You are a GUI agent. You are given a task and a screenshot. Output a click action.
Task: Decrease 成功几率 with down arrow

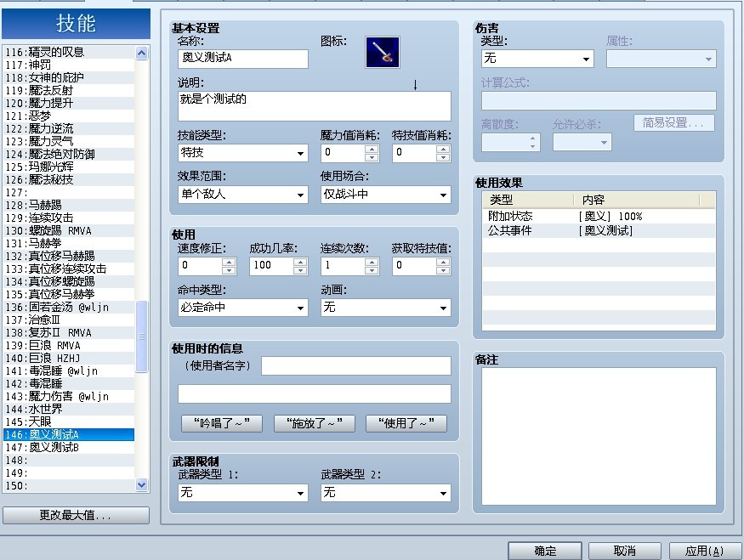[300, 270]
